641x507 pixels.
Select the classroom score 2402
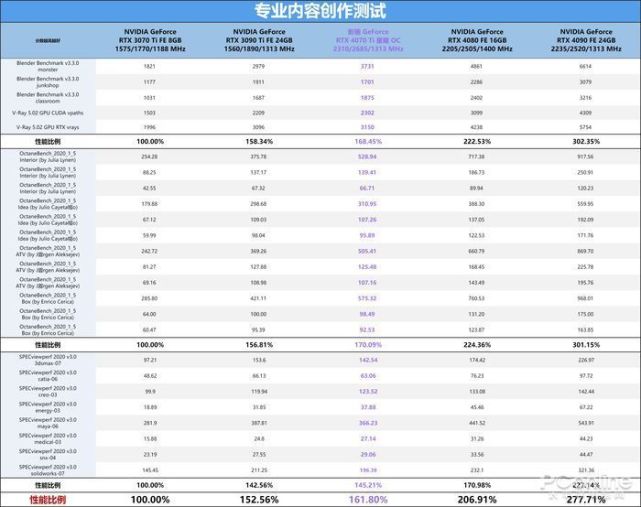tap(476, 98)
